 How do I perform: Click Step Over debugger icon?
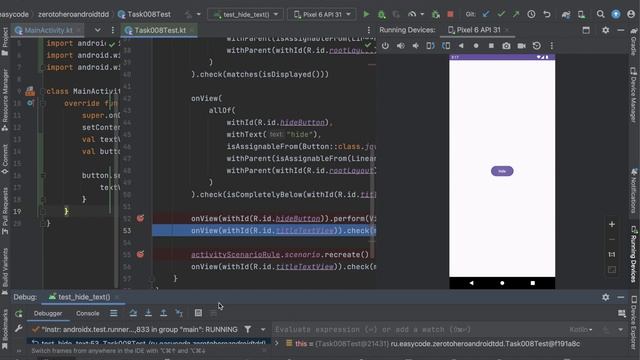coord(133,313)
